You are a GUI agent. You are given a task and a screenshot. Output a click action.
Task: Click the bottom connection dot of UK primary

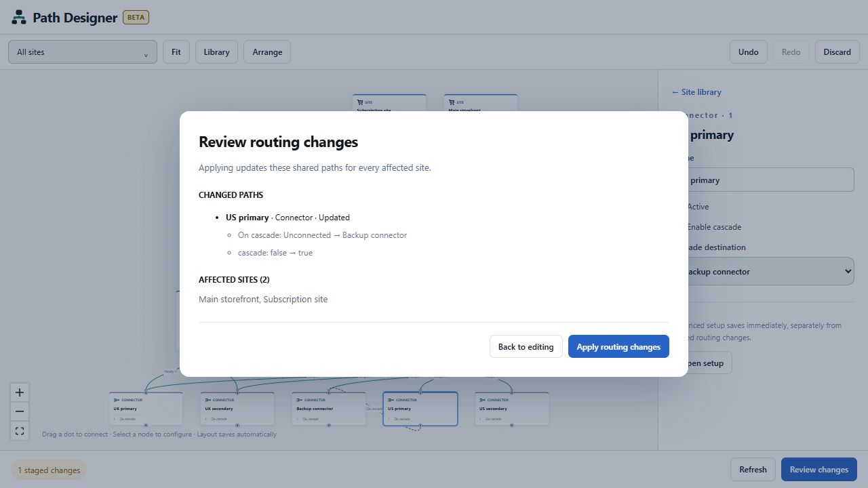click(146, 426)
